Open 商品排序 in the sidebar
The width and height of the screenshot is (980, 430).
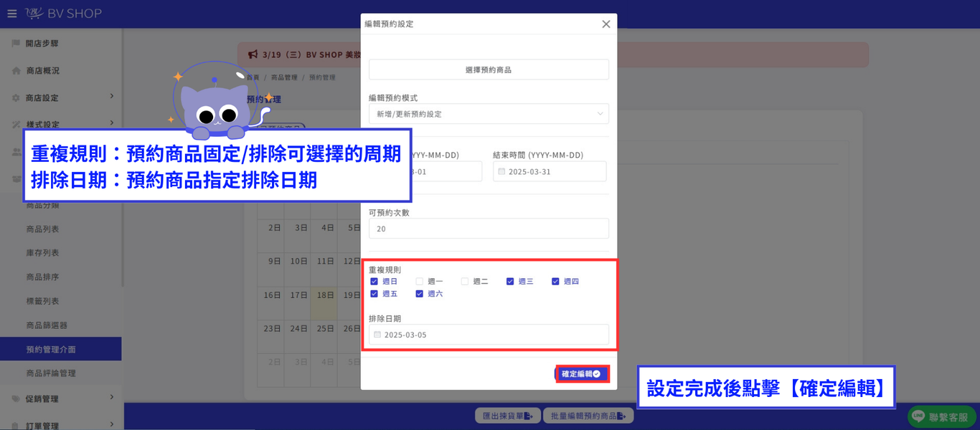[42, 277]
